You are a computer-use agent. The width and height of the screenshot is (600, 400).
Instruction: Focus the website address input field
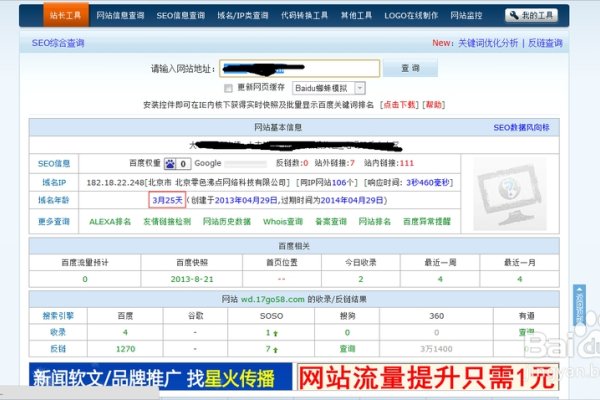click(300, 68)
